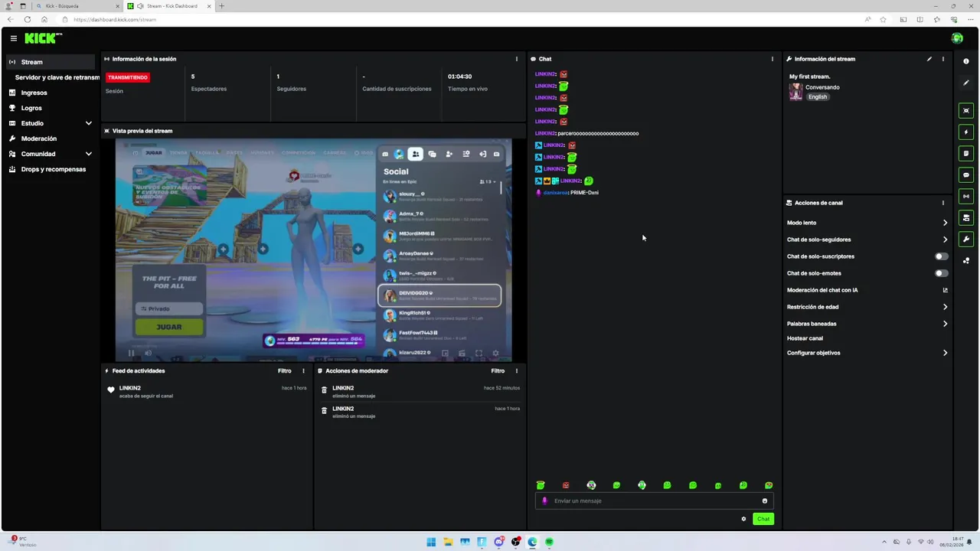Click the browser address bar
The height and width of the screenshot is (551, 980).
459,19
